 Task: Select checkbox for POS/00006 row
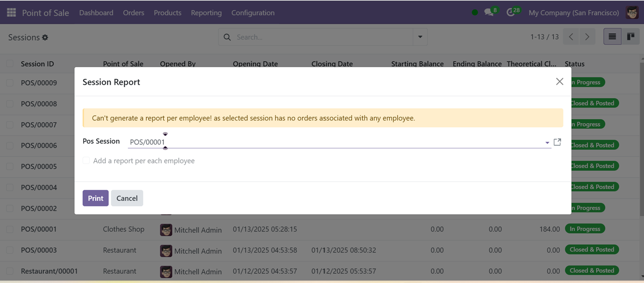tap(10, 145)
